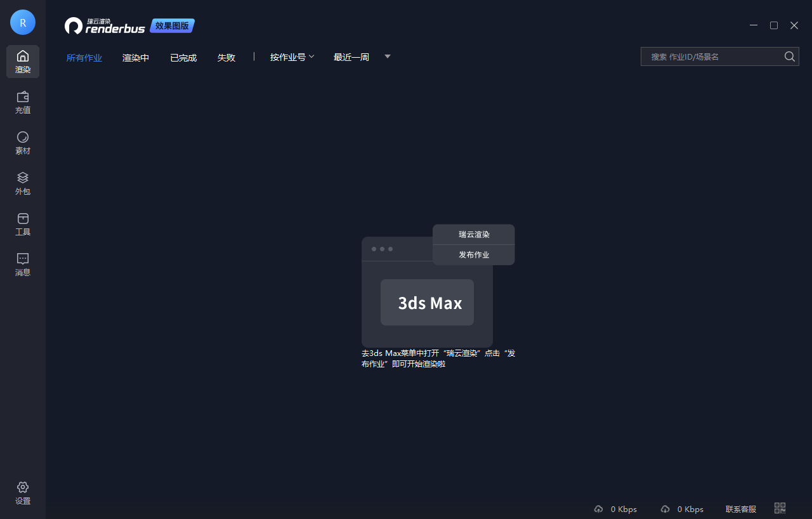Click the upload speed cloud icon

click(x=598, y=509)
